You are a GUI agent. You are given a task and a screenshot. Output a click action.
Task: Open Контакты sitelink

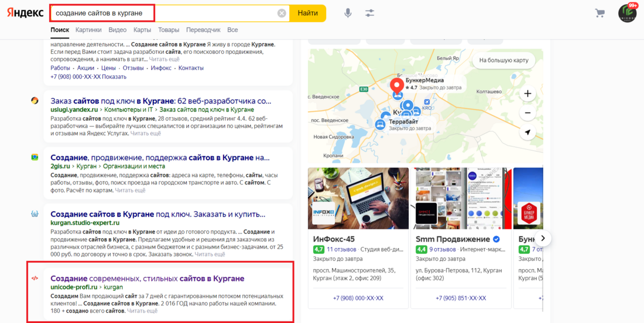[191, 68]
